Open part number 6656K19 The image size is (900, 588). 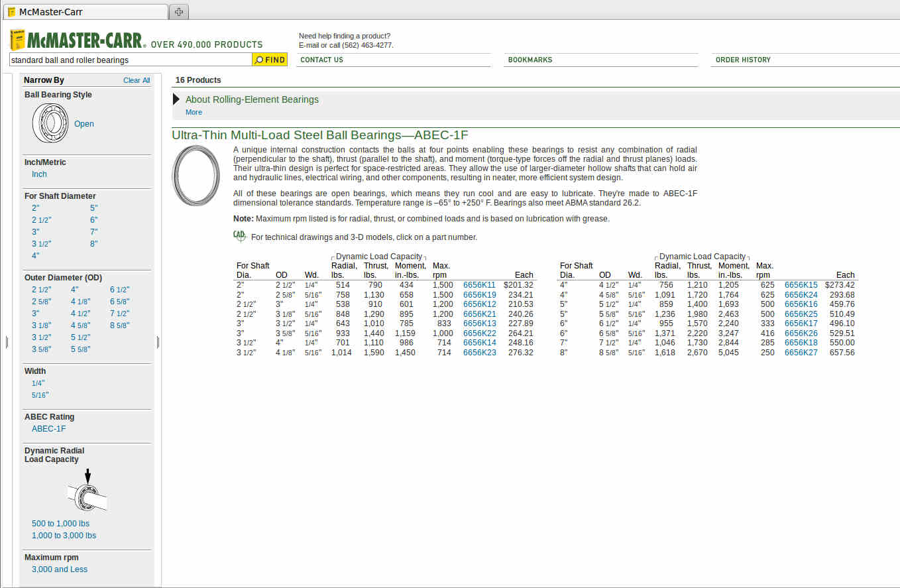point(479,295)
